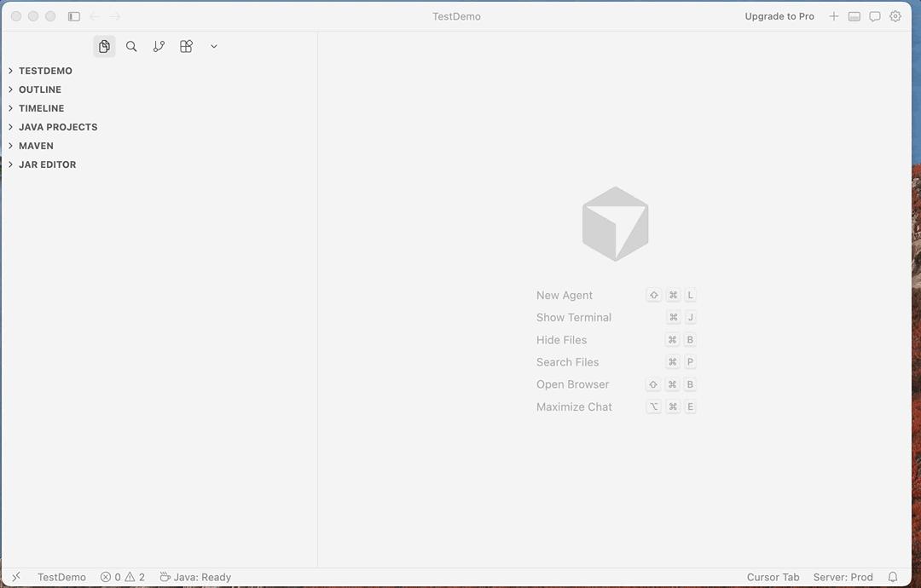Open notifications bell in the status bar
Image resolution: width=921 pixels, height=588 pixels.
[x=893, y=577]
